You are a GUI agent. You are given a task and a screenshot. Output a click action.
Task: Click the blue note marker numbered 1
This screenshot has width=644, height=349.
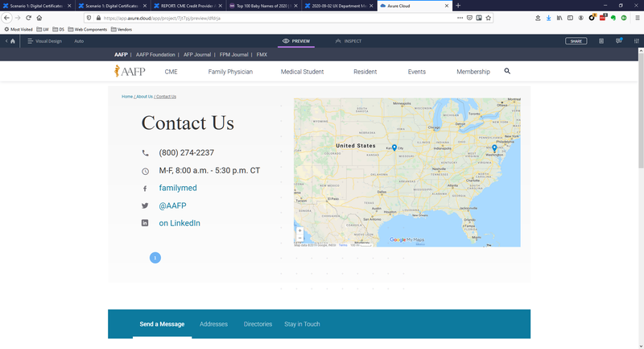(155, 258)
